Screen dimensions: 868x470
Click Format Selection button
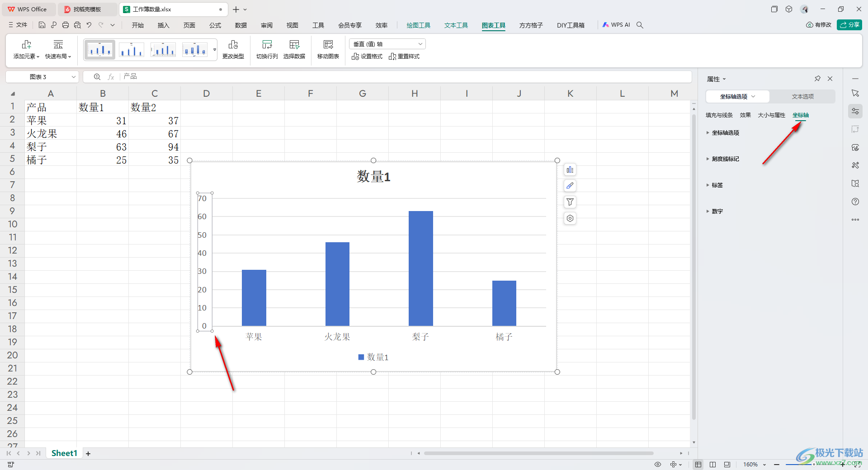367,56
